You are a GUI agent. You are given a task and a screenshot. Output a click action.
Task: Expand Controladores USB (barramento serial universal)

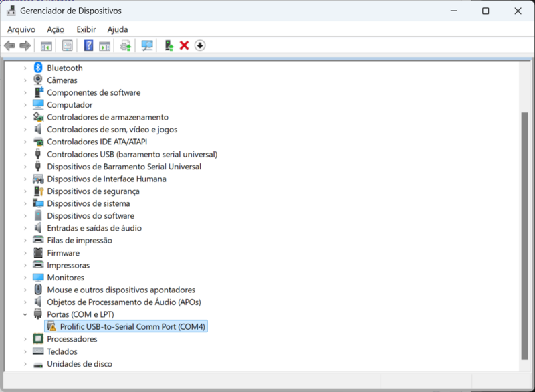(x=25, y=155)
